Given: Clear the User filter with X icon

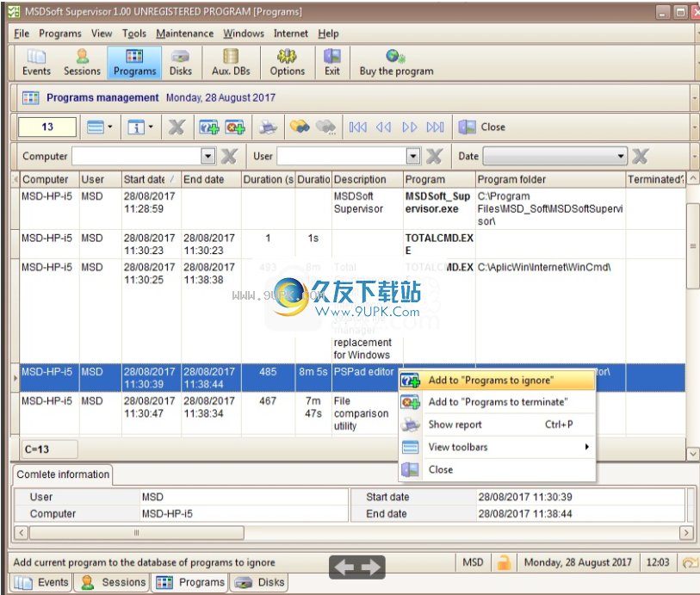Looking at the screenshot, I should pos(434,156).
